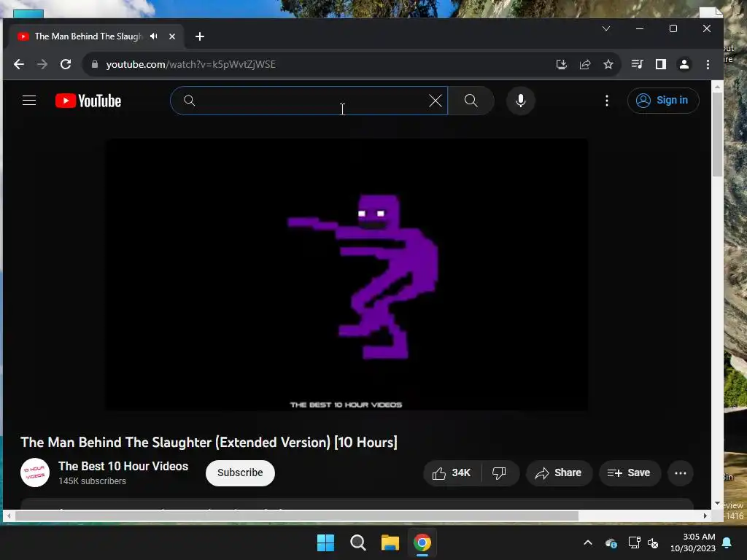Viewport: 747px width, 560px height.
Task: Click the muted volume tray icon
Action: [x=653, y=542]
